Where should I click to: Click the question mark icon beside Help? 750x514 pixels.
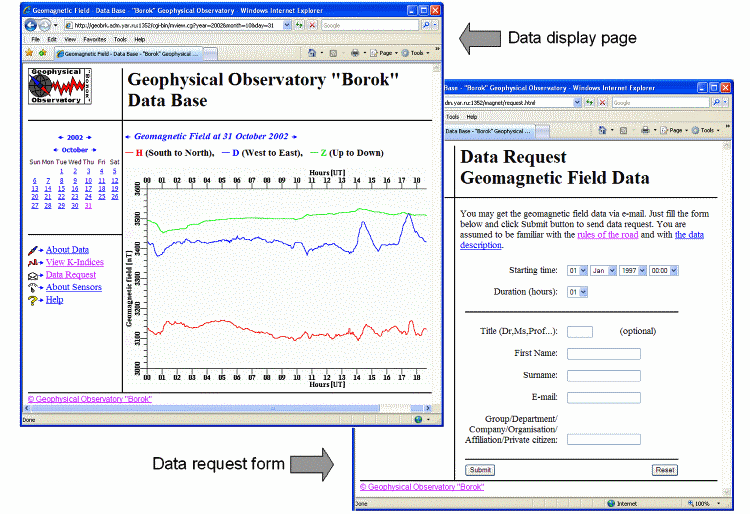coord(33,300)
